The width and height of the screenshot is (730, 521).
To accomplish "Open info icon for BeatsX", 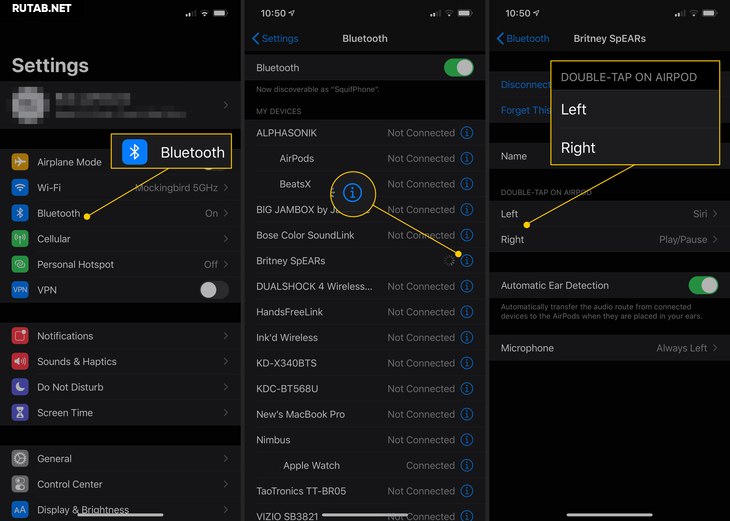I will [x=466, y=184].
